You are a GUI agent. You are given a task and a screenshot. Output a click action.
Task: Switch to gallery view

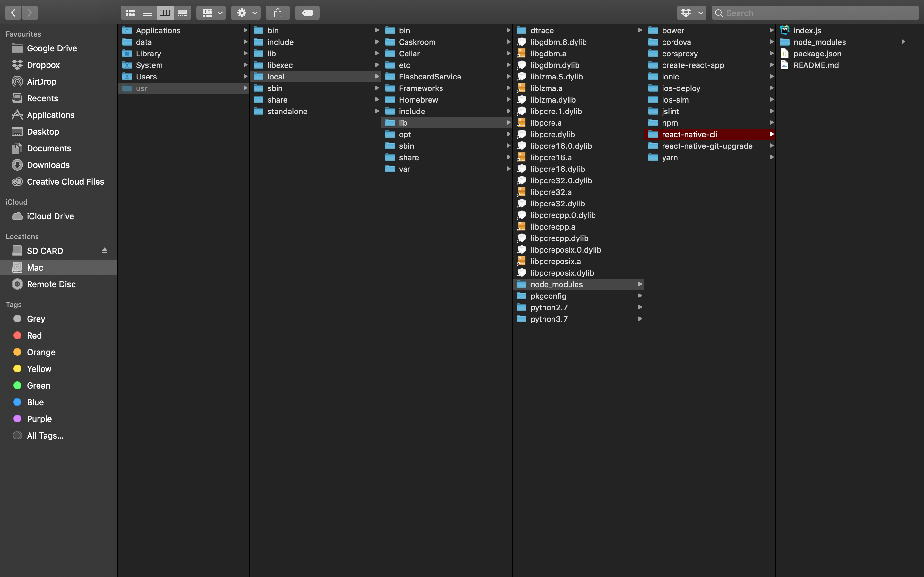pos(182,13)
